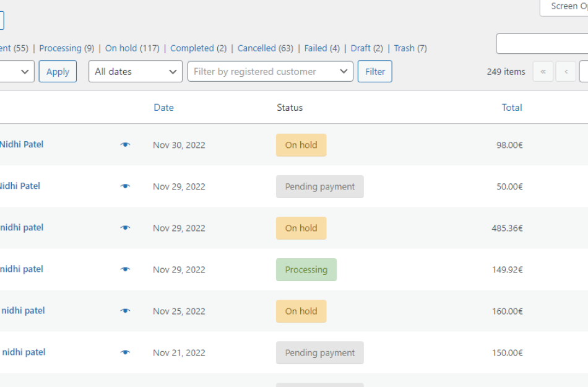Click the Apply button
This screenshot has height=387, width=588.
[57, 71]
